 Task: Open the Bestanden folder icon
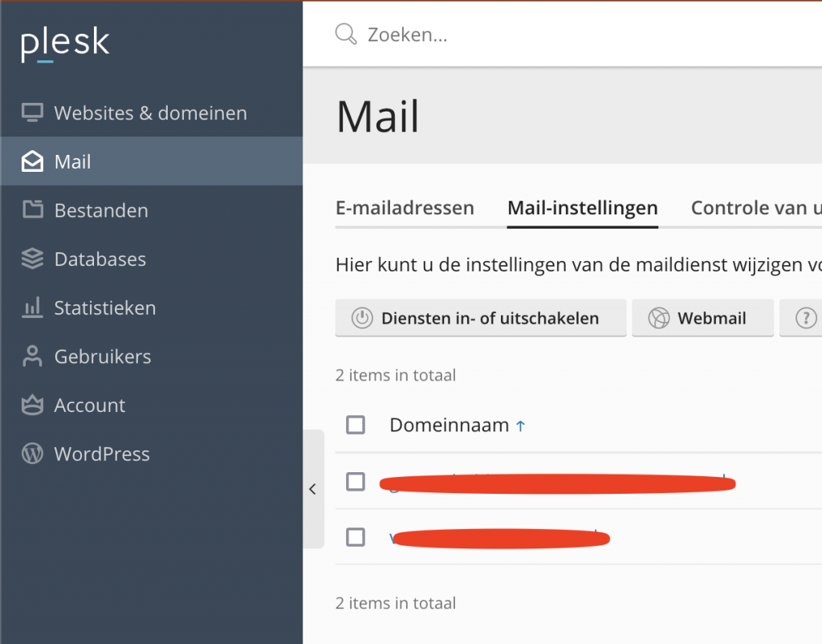point(32,210)
